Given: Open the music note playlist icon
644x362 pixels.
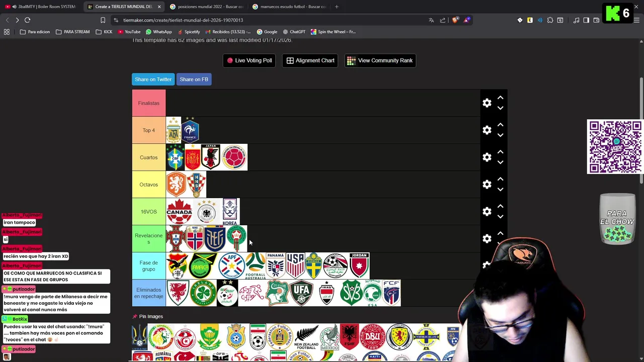Looking at the screenshot, I should (x=576, y=20).
